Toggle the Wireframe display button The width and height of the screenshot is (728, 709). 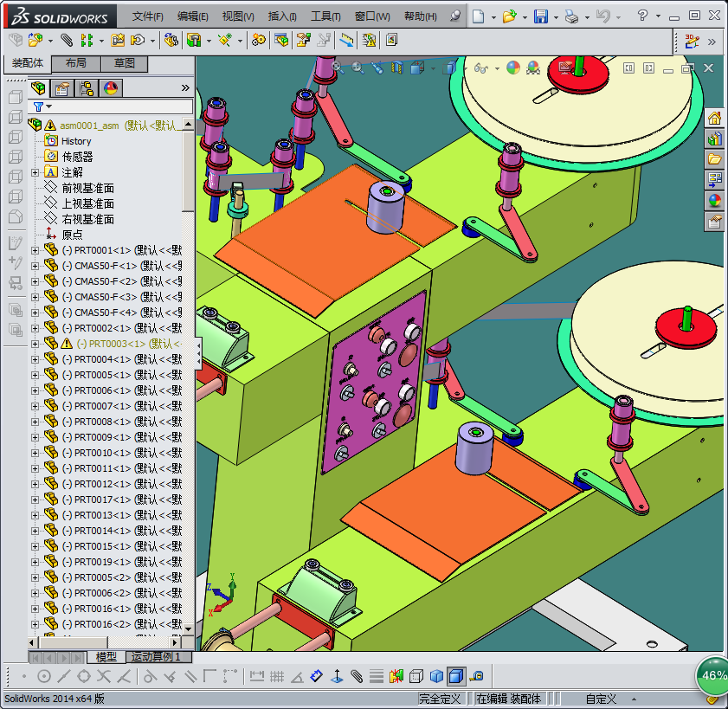[x=416, y=675]
